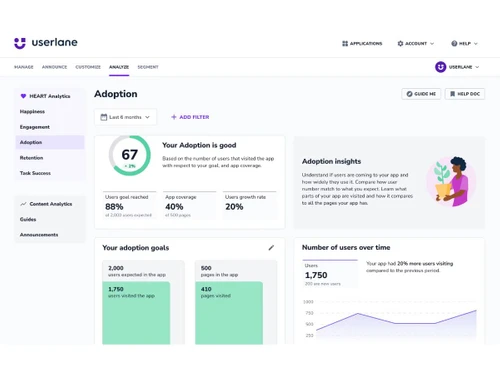This screenshot has height=375, width=500.
Task: Select Adoption in the sidebar
Action: tap(50, 142)
